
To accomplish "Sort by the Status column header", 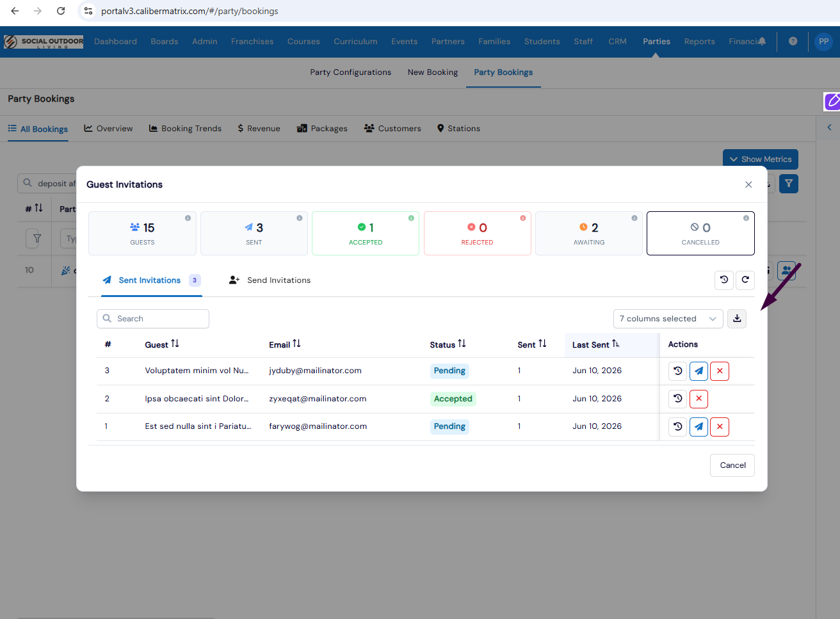I will click(448, 344).
